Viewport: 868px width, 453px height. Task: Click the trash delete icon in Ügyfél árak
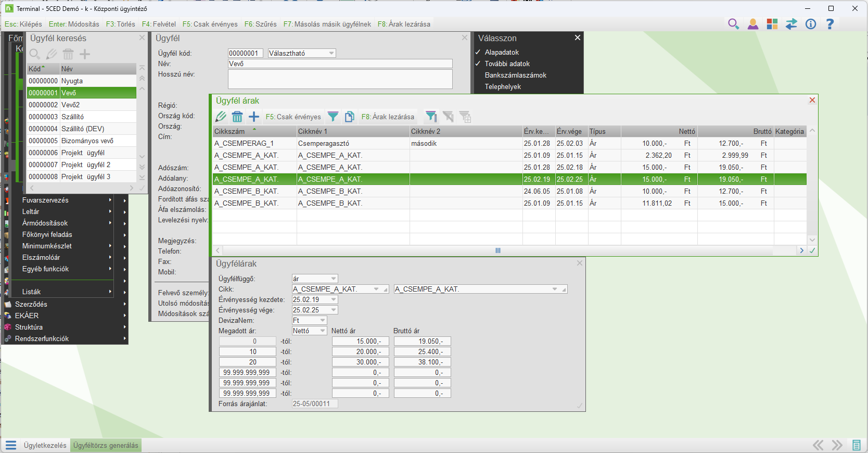237,117
